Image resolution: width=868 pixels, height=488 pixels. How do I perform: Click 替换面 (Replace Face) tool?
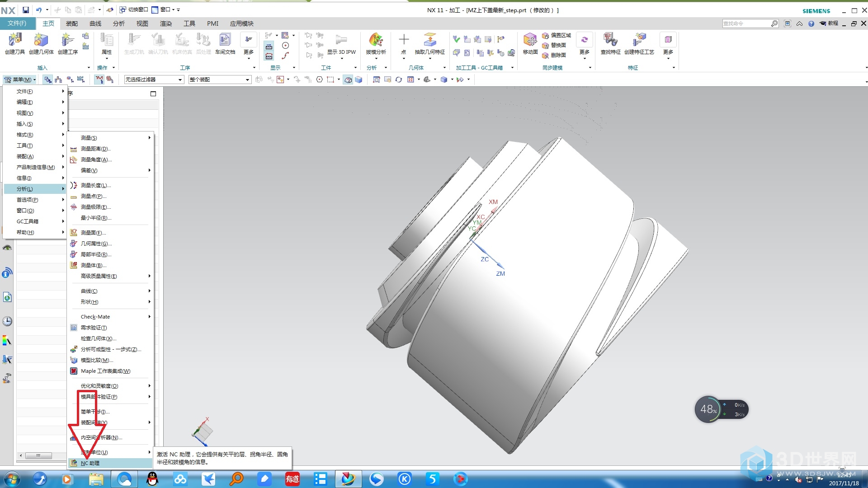[554, 45]
